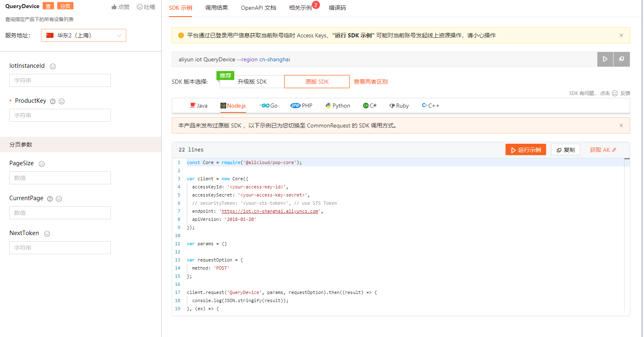Click feedback face icon beside NextToken
The image size is (644, 337).
click(x=47, y=233)
